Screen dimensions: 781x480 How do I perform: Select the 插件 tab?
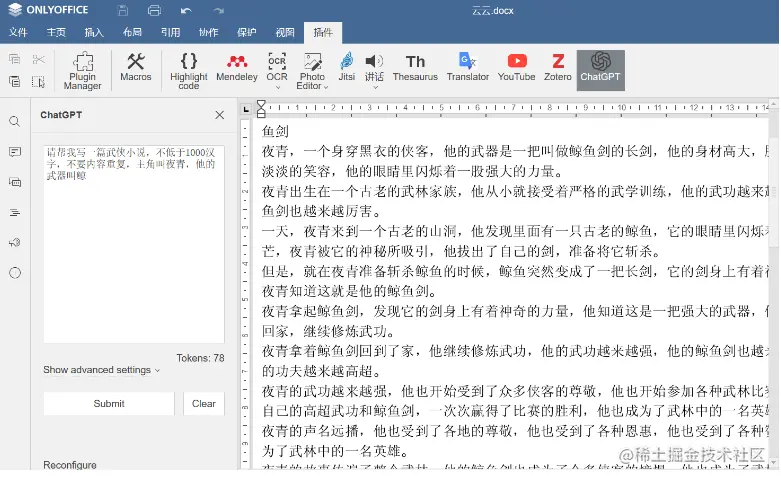coord(323,32)
